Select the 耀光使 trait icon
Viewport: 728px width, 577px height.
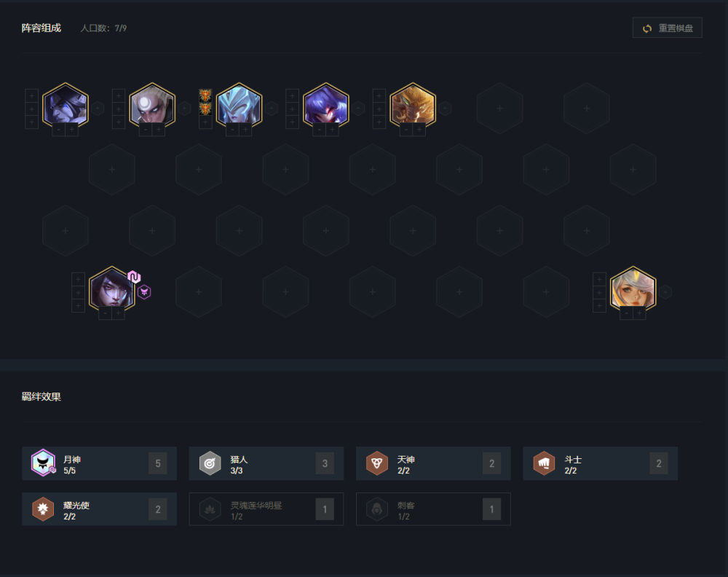click(x=43, y=509)
